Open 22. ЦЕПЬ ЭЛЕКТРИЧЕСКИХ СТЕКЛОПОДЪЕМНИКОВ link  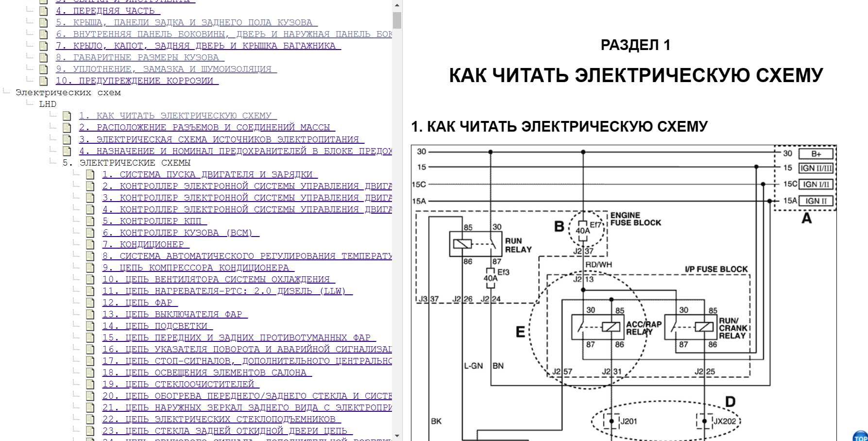(x=221, y=419)
